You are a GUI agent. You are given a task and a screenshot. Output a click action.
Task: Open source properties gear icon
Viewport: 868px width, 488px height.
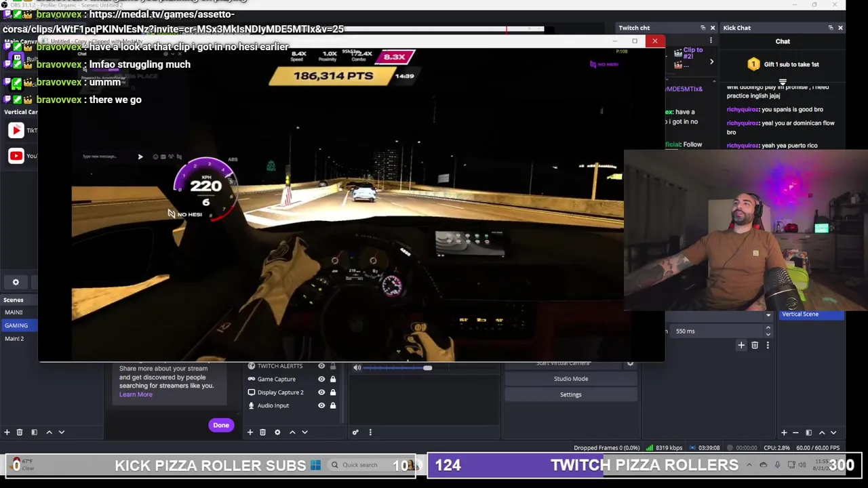pyautogui.click(x=277, y=432)
